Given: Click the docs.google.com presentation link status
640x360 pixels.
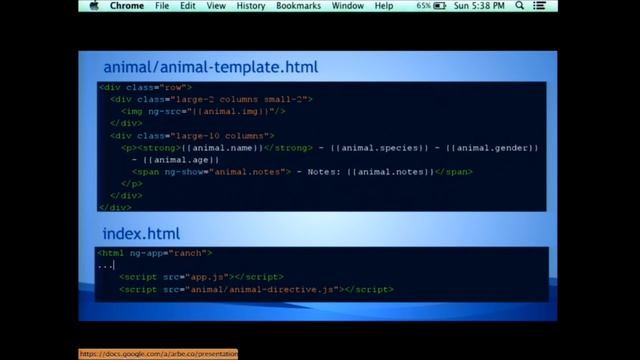Looking at the screenshot, I should click(x=158, y=354).
